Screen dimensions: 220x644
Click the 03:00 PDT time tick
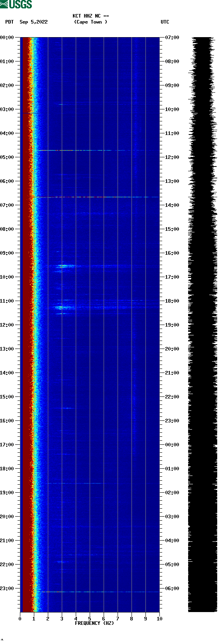7,109
